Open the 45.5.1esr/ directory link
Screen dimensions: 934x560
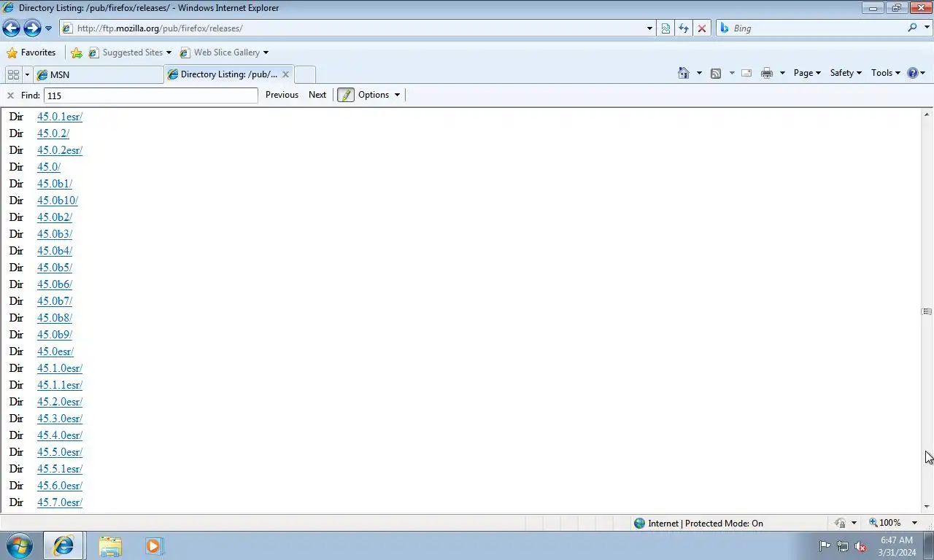click(60, 469)
